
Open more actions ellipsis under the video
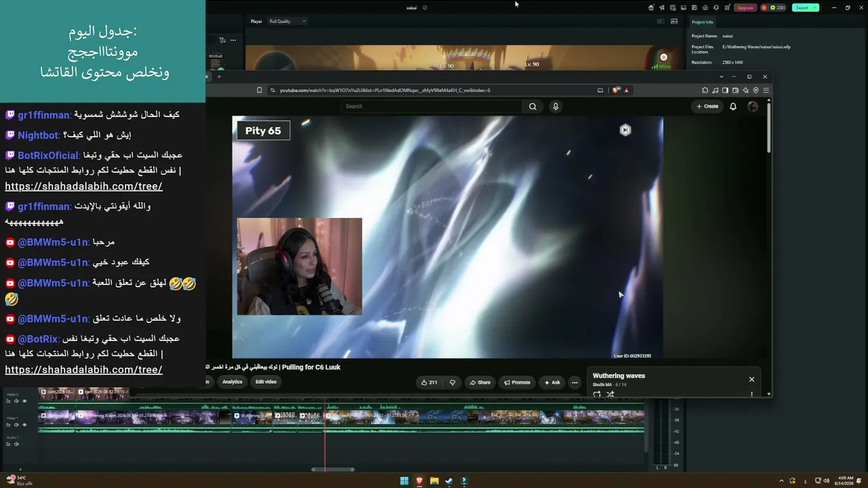pyautogui.click(x=574, y=382)
